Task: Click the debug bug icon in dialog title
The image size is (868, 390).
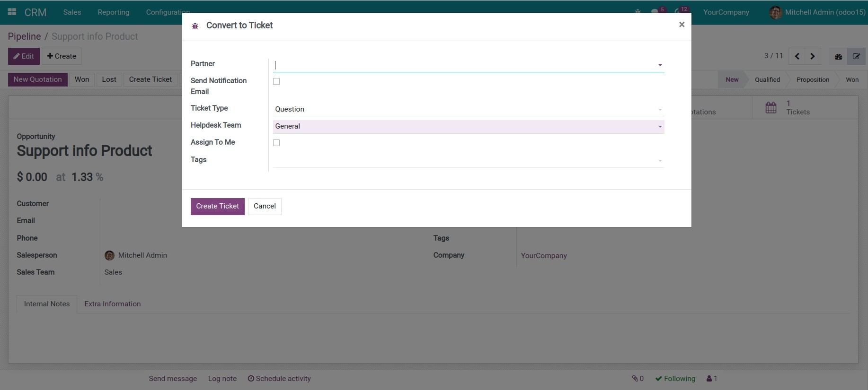Action: (195, 26)
